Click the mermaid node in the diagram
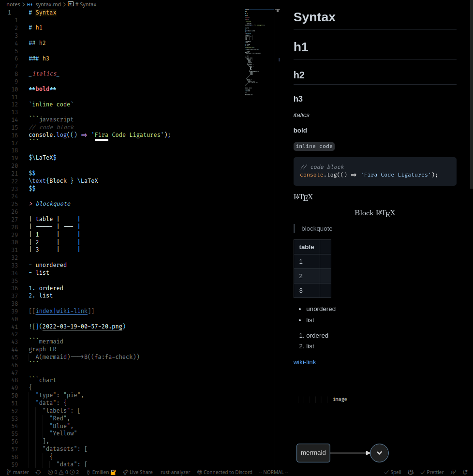Viewport: 473px width, 476px height. click(313, 453)
